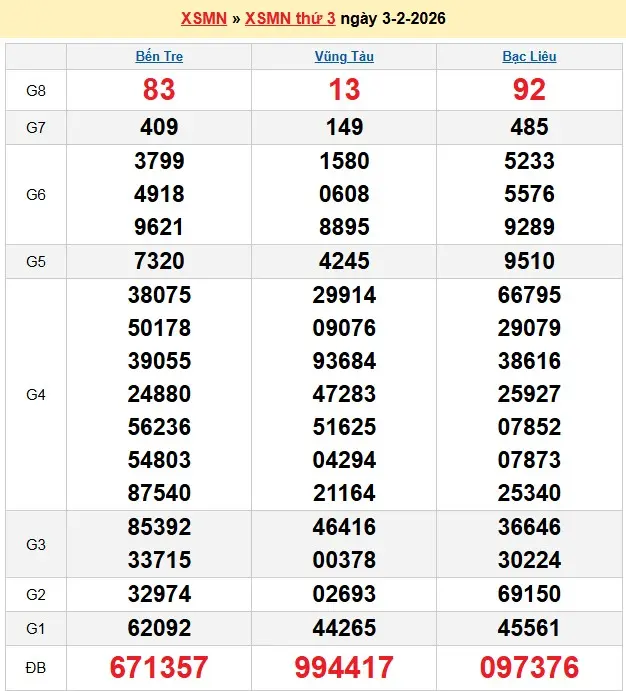Open the XSMN link in the header
The height and width of the screenshot is (691, 626).
(x=203, y=19)
